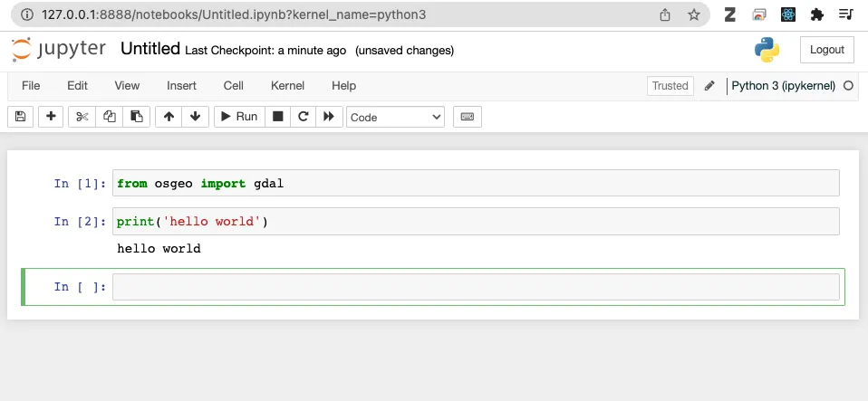Rename notebook via Untitled title
The width and height of the screenshot is (868, 401).
[x=150, y=49]
